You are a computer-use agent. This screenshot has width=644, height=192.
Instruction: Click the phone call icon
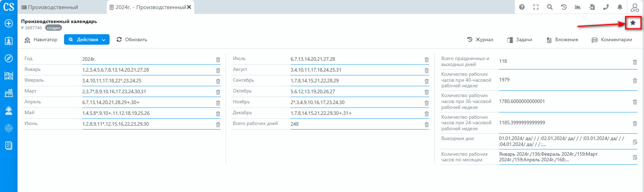pos(606,7)
